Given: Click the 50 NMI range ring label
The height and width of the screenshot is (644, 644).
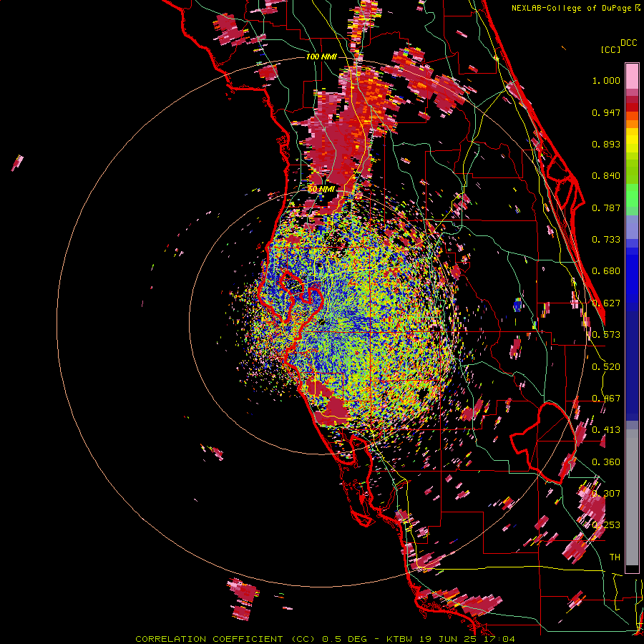Looking at the screenshot, I should (321, 189).
